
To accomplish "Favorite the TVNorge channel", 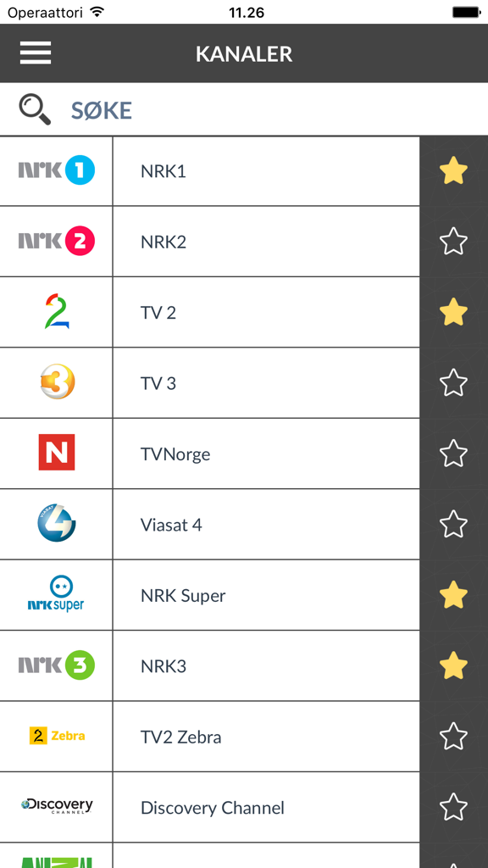I will click(x=453, y=453).
